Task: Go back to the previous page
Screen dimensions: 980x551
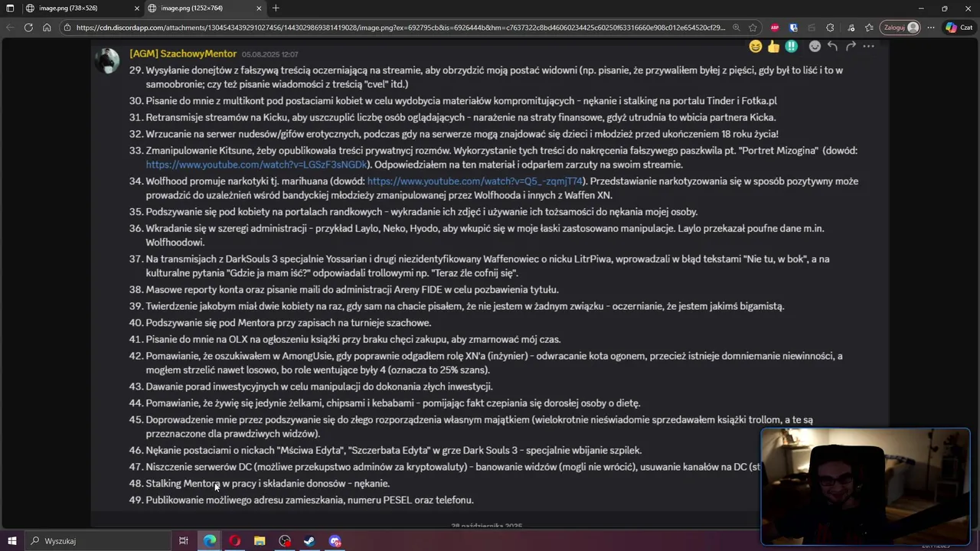Action: click(10, 28)
